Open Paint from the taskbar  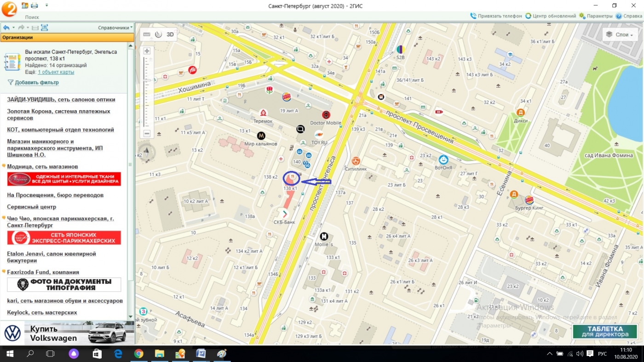(x=222, y=354)
